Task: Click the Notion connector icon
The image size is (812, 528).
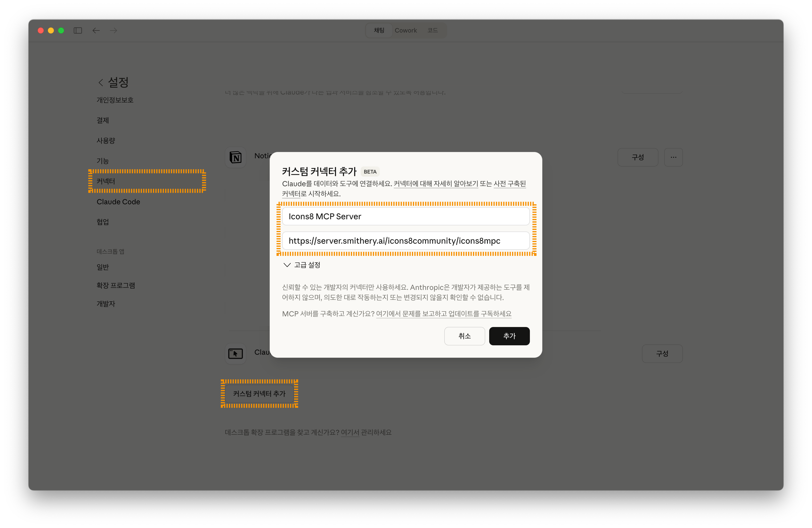Action: (235, 157)
